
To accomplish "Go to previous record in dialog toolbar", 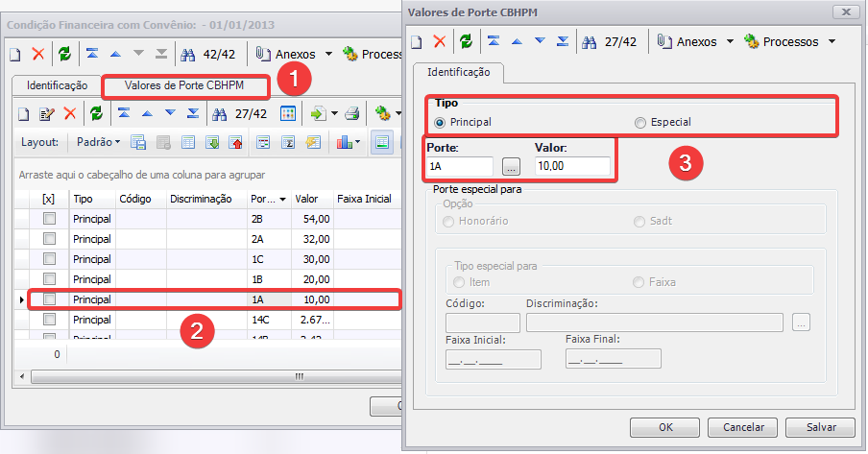I will 517,41.
